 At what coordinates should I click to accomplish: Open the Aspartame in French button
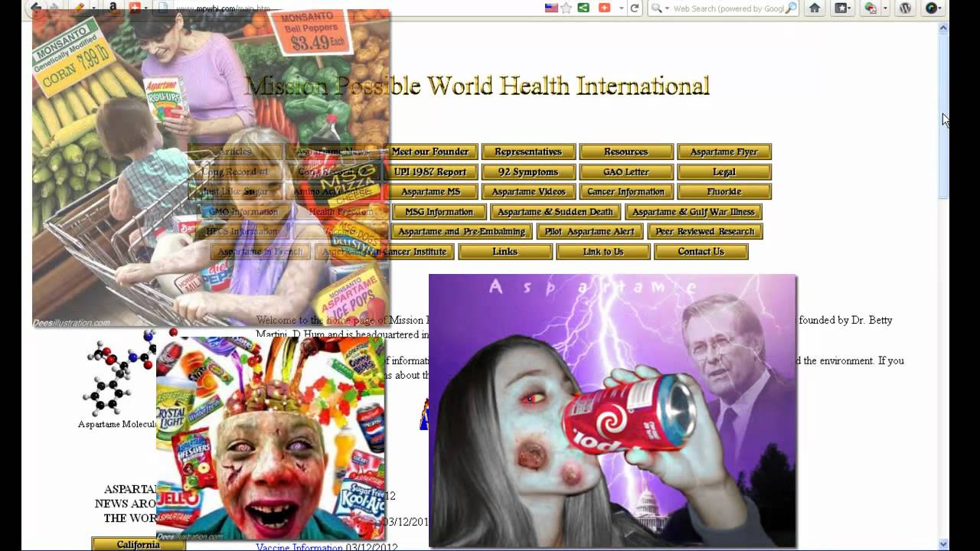pos(260,251)
